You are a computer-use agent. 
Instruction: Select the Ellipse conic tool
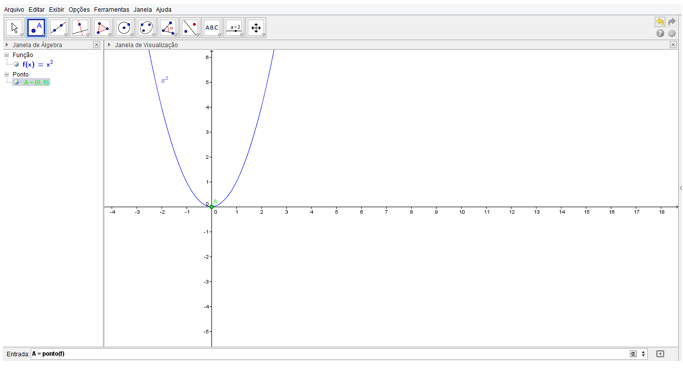coord(146,28)
